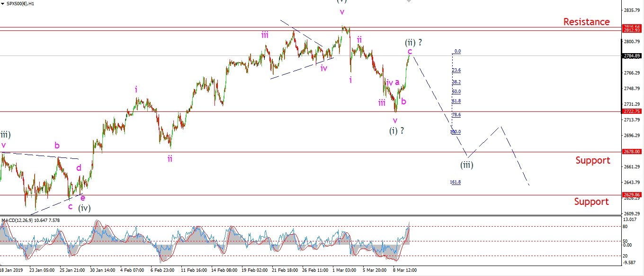Screen dimensions: 644x276
Task: Click the (iv) wave label at lower left
Action: click(84, 208)
